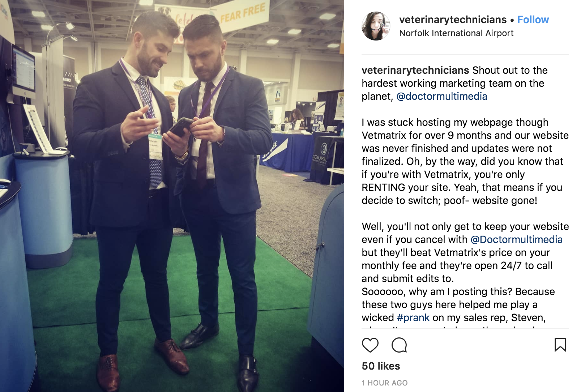Save the post with the bookmark icon
Image resolution: width=585 pixels, height=392 pixels.
click(560, 345)
